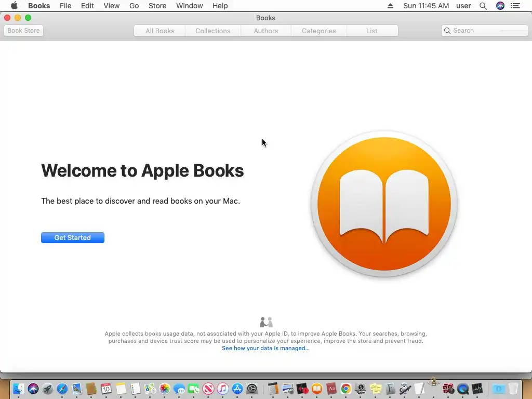Open Reminders list icon in Dock
Image resolution: width=532 pixels, height=399 pixels.
[x=136, y=389]
